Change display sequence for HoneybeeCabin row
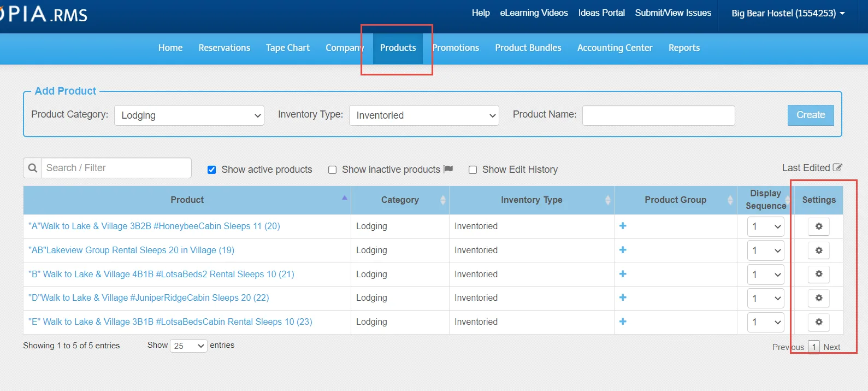 766,226
